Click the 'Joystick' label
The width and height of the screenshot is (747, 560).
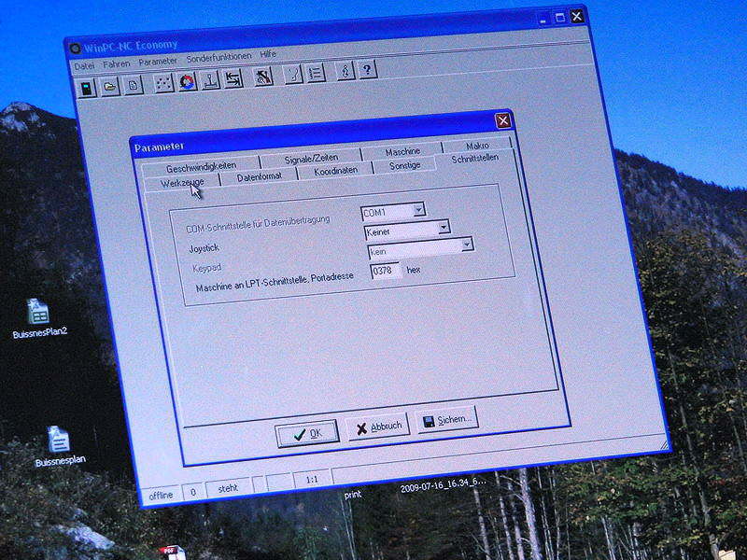coord(204,249)
